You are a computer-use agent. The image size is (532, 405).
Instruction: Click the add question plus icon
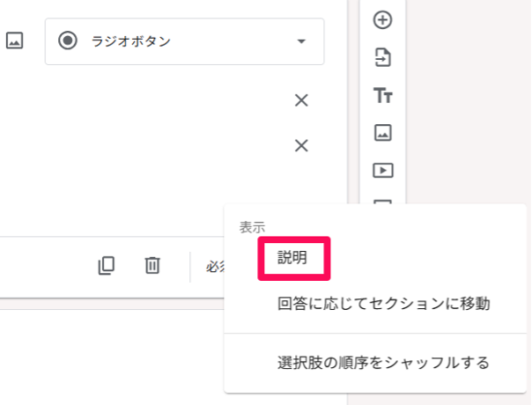383,19
